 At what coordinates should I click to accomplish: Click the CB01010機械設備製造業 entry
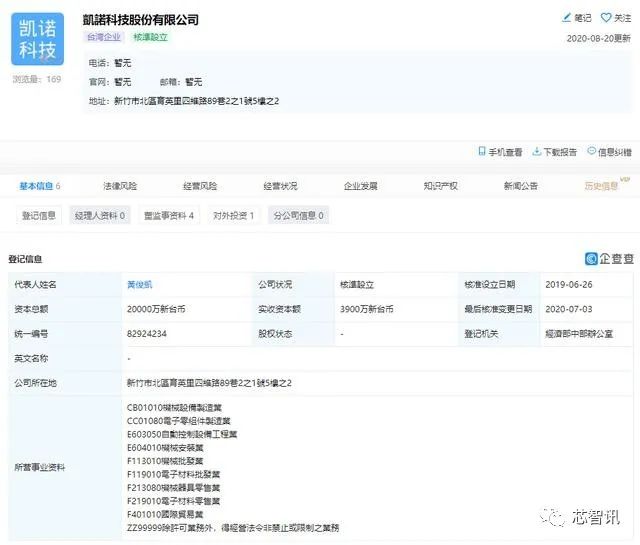pos(174,407)
